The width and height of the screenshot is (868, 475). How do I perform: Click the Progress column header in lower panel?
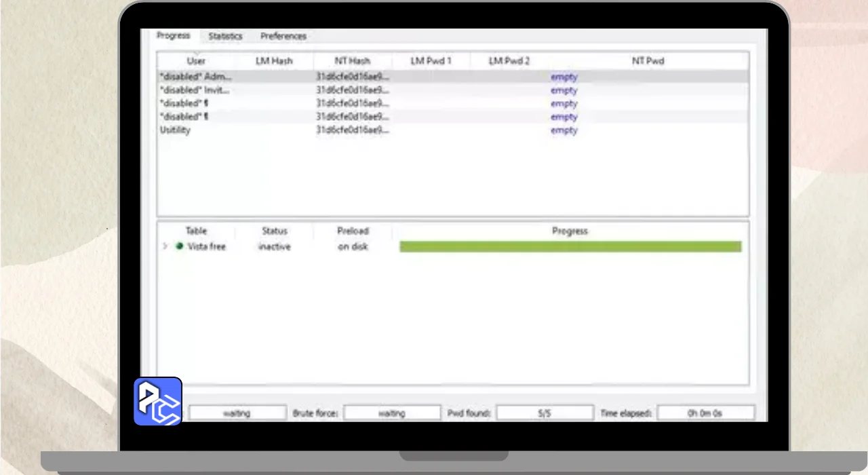coord(570,231)
